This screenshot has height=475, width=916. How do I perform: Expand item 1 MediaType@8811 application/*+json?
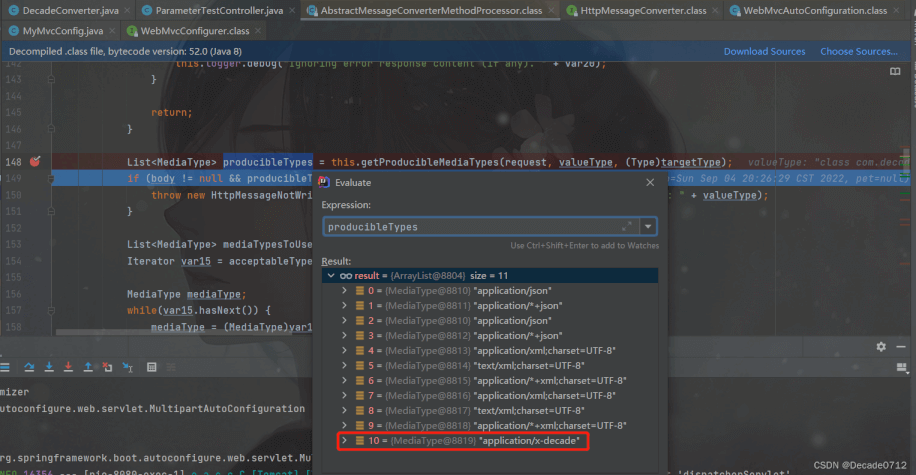coord(344,306)
